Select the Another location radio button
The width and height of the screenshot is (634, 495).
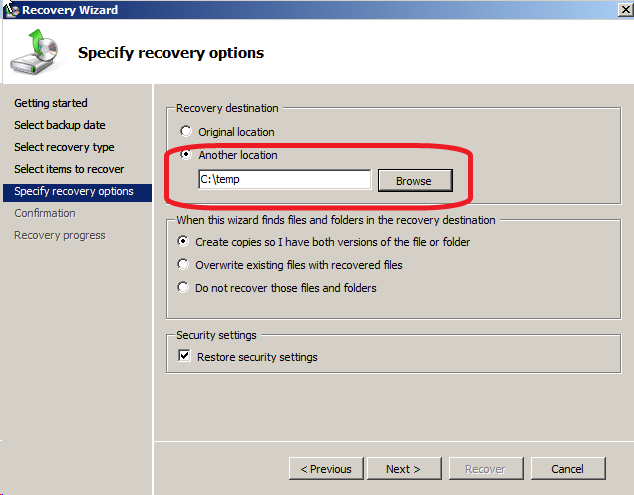(x=186, y=154)
